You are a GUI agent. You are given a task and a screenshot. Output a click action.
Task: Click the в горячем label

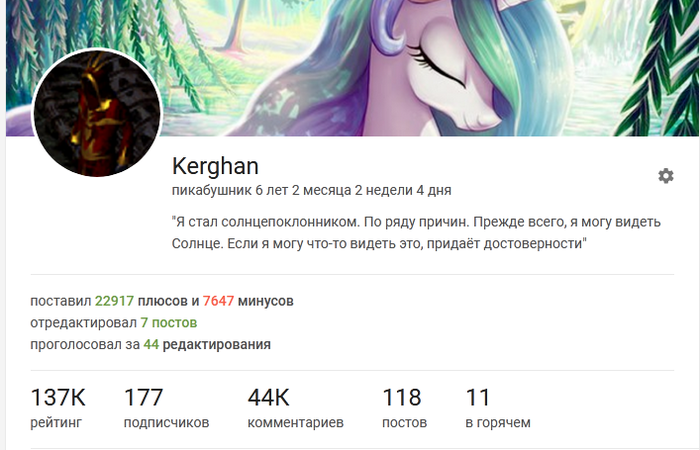tap(498, 422)
